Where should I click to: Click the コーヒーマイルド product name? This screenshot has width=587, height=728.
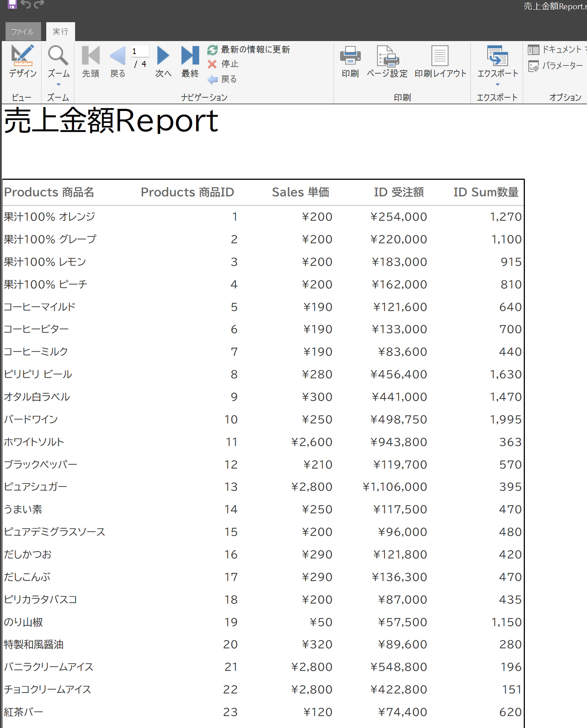point(40,307)
